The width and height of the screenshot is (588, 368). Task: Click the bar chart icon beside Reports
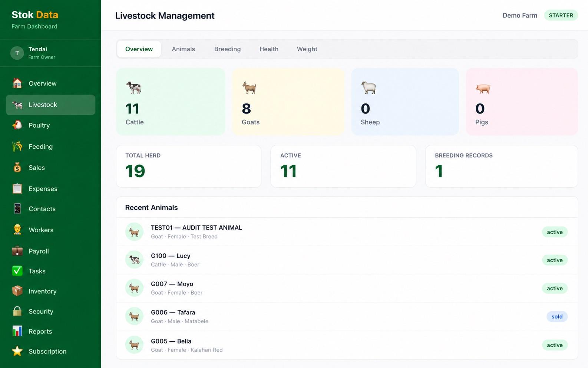pyautogui.click(x=17, y=331)
